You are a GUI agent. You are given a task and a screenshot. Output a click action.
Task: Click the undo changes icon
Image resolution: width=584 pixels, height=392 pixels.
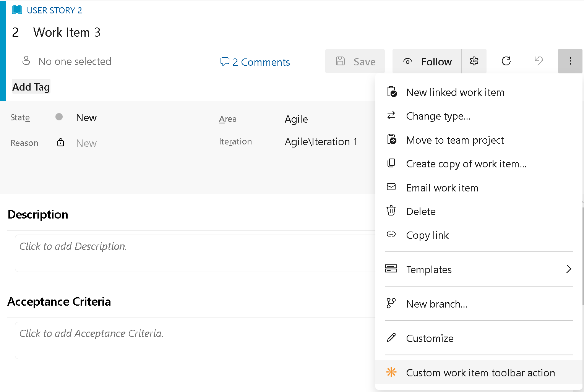539,61
